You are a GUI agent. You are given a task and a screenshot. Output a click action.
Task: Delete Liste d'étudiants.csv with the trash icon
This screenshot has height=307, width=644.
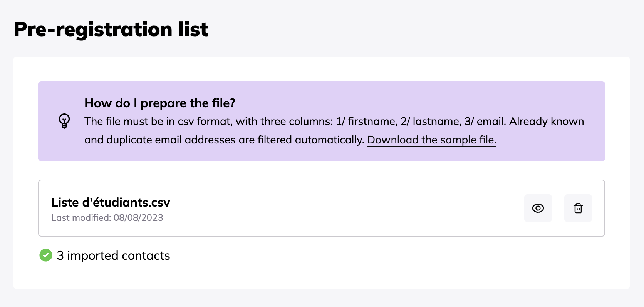(x=578, y=208)
